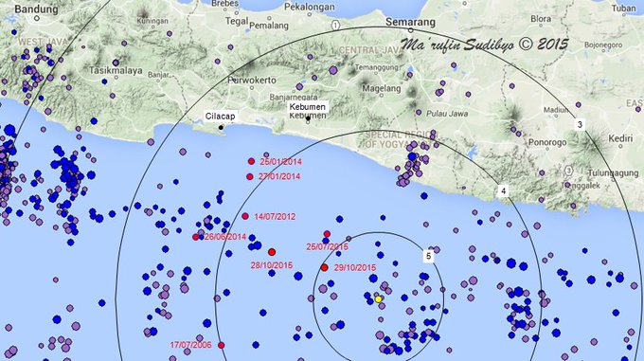Click the intensity ring label 3
The width and height of the screenshot is (644, 361).
(580, 124)
